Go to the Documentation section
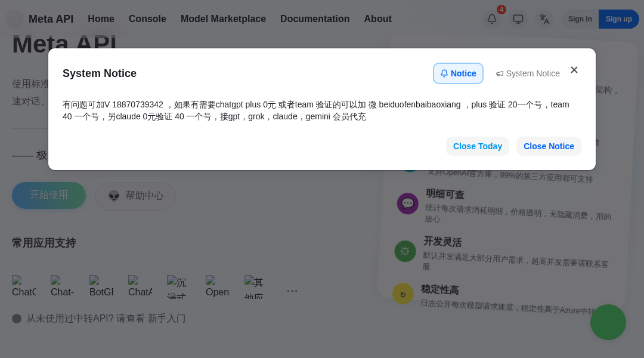Viewport: 644px width, 358px height. 315,19
